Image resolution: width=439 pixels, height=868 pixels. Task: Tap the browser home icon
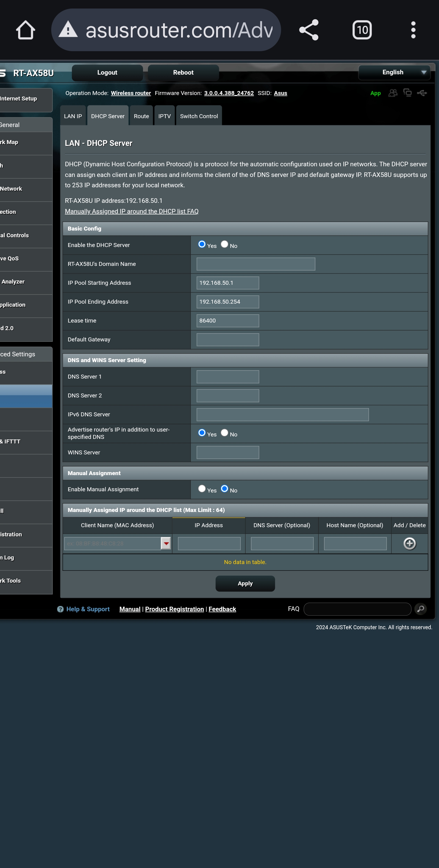[26, 30]
